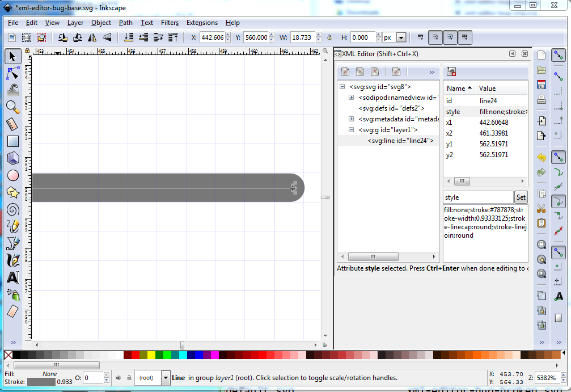
Task: Toggle scale rounded corners option
Action: 435,37
